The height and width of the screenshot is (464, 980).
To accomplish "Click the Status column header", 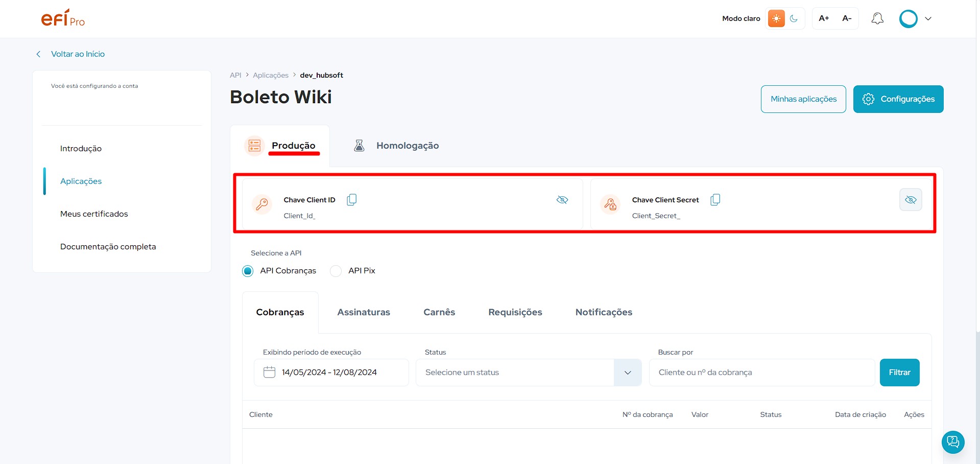I will (x=771, y=415).
